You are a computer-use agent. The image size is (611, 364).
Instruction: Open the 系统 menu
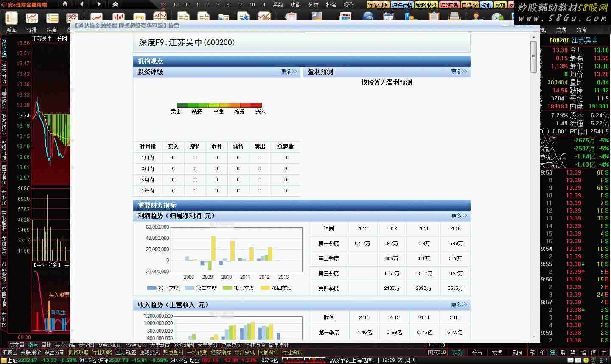[278, 5]
